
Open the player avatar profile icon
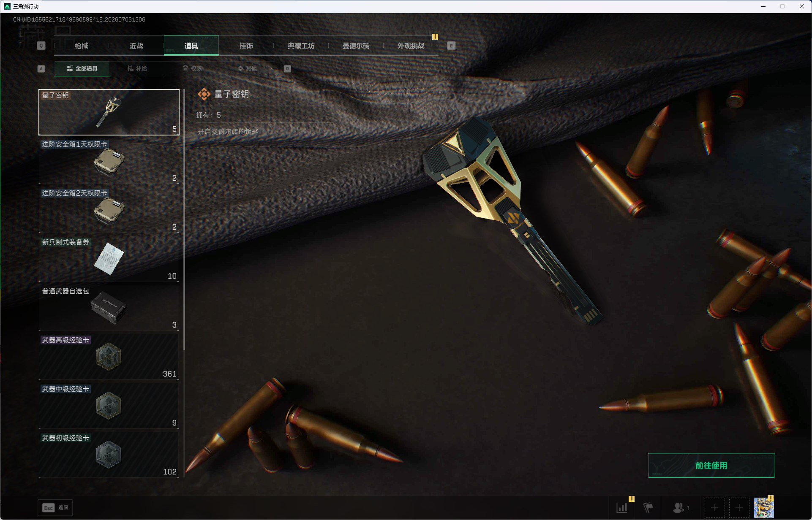pos(764,508)
